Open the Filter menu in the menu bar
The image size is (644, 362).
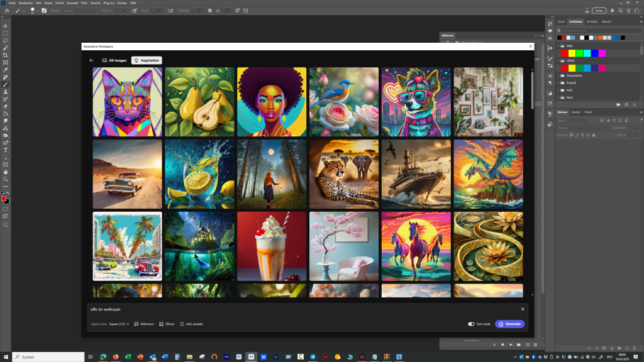[84, 3]
